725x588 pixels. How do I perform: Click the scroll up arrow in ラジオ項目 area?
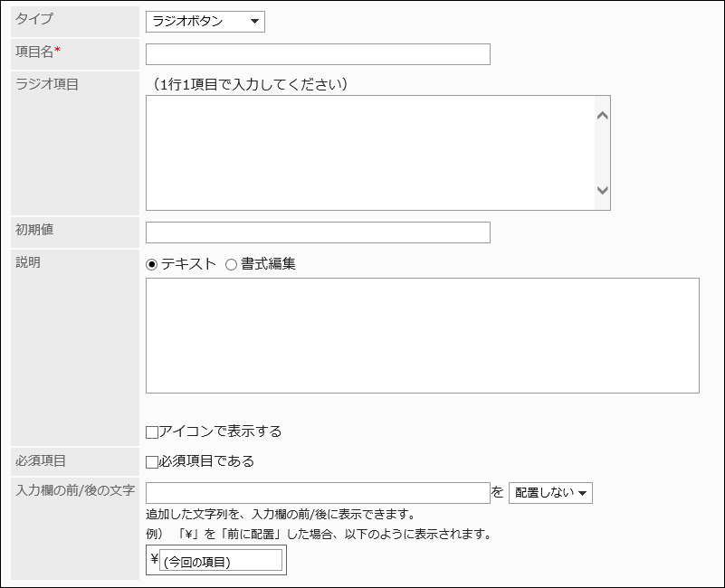click(x=603, y=116)
